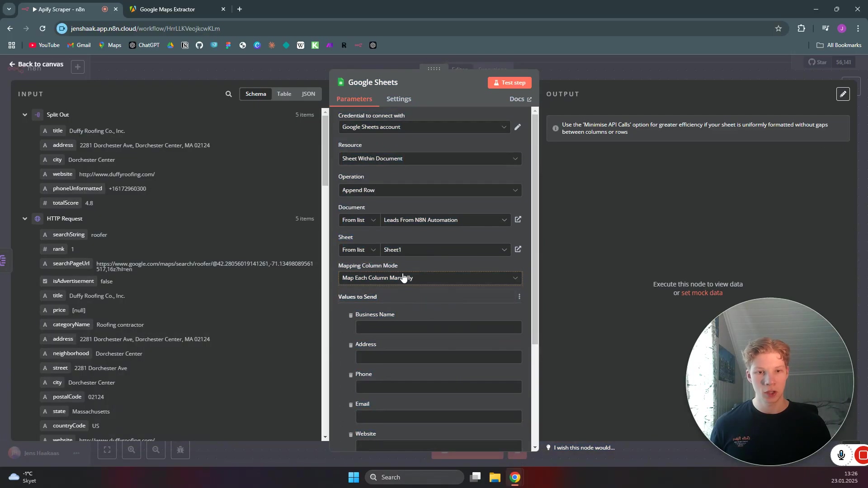The height and width of the screenshot is (488, 868).
Task: Click the taskbar Search box
Action: tap(415, 477)
